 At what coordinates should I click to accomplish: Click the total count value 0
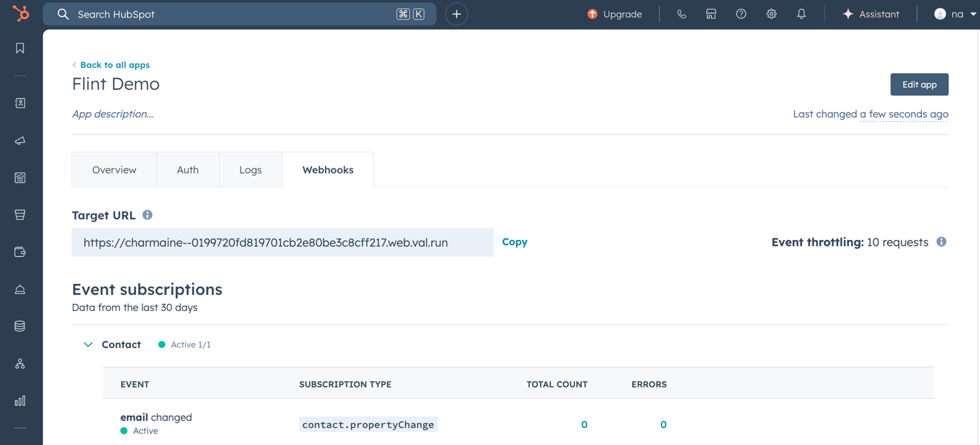coord(584,424)
